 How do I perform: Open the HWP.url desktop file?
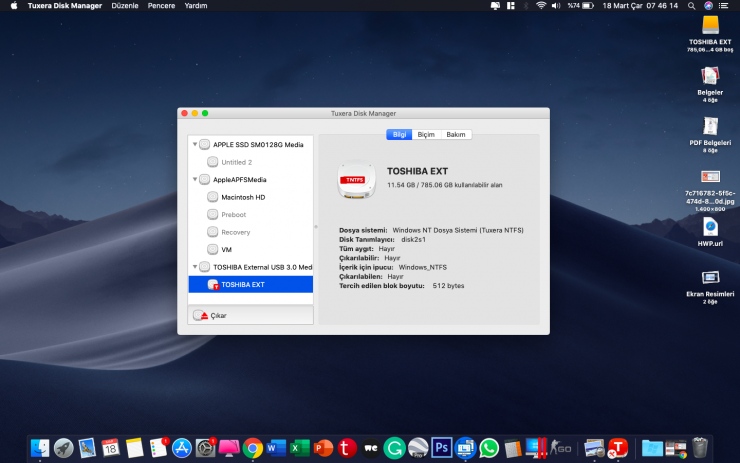click(710, 227)
